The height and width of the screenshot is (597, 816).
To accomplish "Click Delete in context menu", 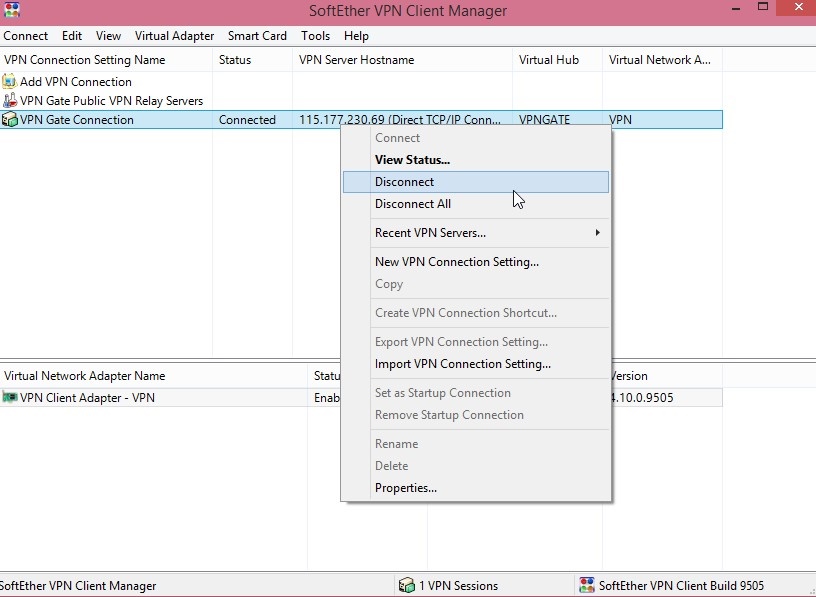I will (476, 466).
